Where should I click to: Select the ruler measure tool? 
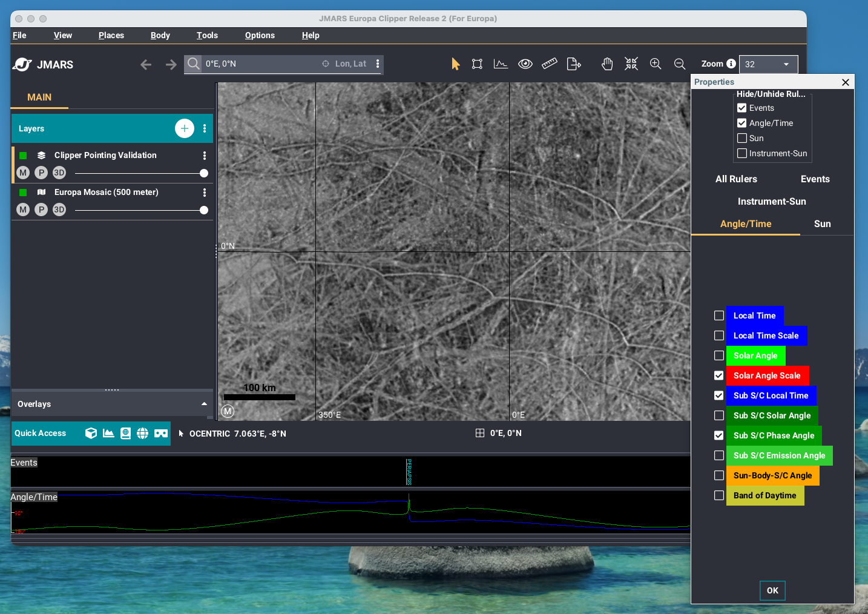(x=550, y=64)
